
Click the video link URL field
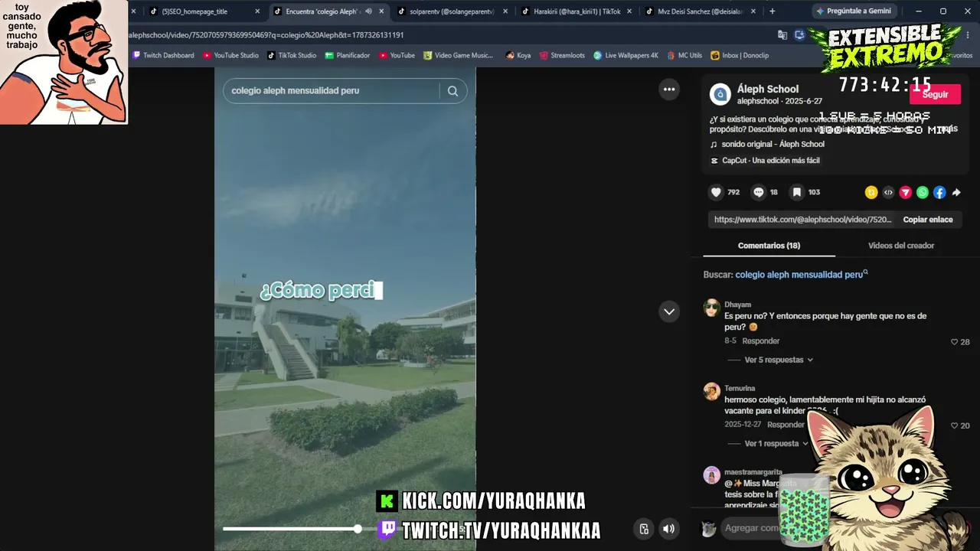point(802,220)
